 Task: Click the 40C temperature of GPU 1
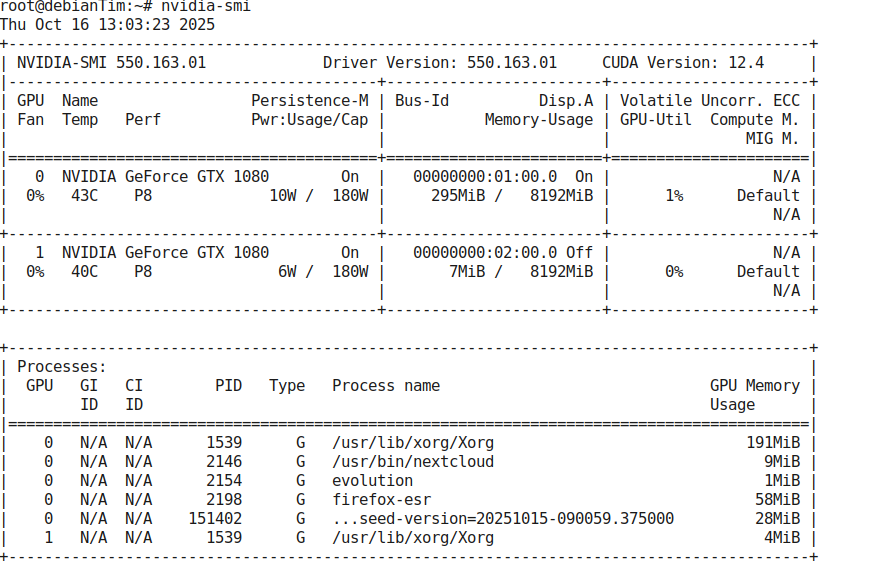85,271
